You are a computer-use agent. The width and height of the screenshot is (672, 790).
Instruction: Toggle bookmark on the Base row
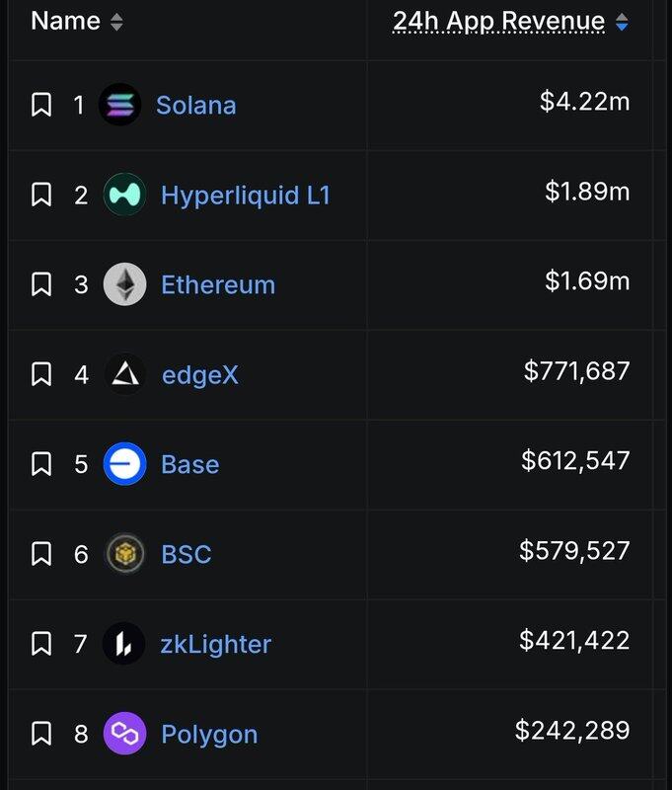[x=41, y=464]
